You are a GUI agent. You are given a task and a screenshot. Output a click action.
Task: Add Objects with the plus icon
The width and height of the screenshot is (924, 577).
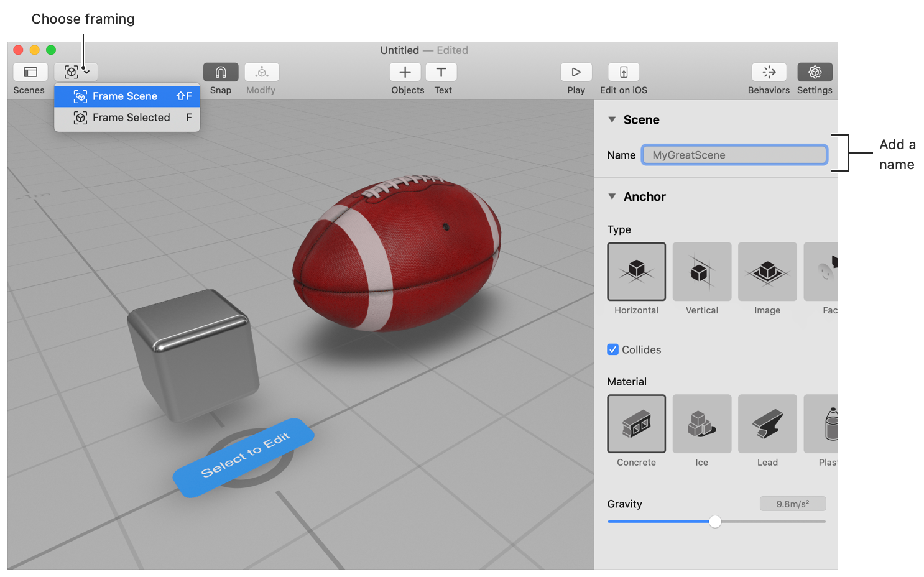(405, 72)
